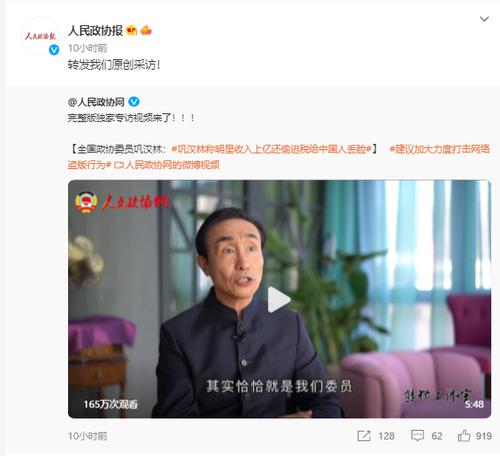
Task: Click the comment bubble icon
Action: [x=417, y=436]
